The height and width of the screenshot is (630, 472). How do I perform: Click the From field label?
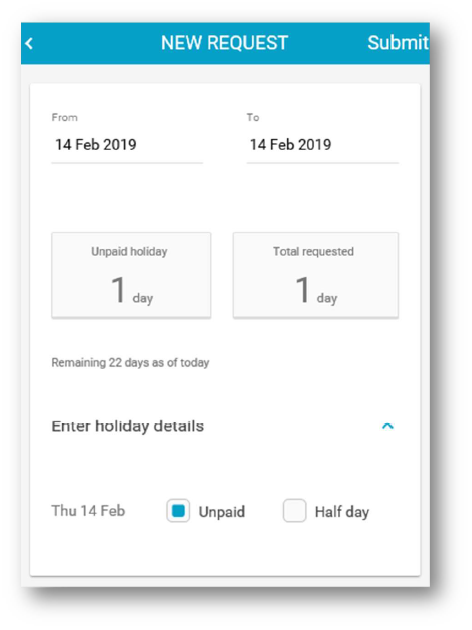[65, 117]
